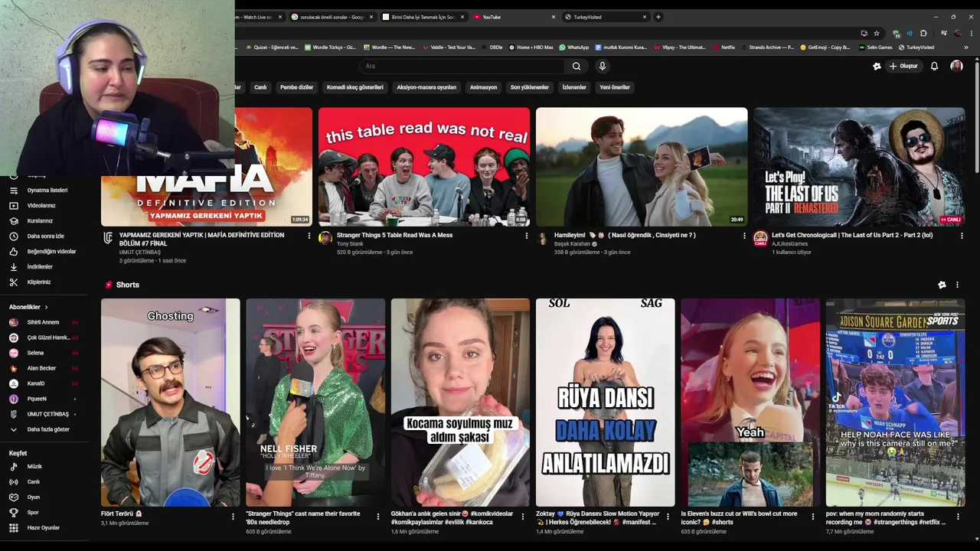
Task: Open the browser extensions puzzle icon
Action: (x=923, y=33)
